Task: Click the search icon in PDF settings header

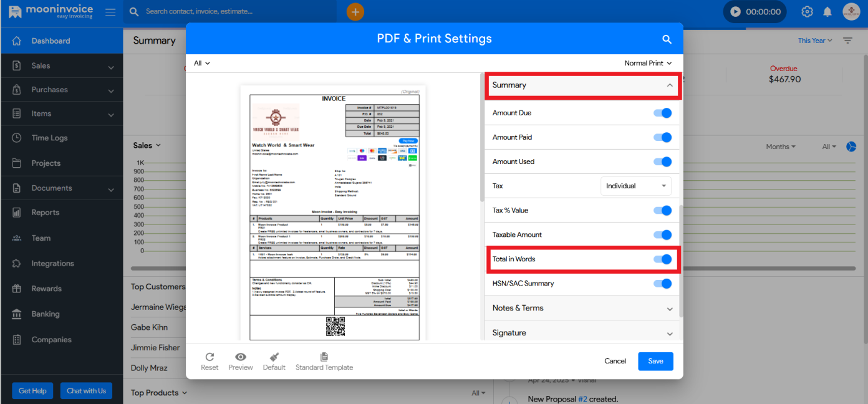Action: (667, 39)
